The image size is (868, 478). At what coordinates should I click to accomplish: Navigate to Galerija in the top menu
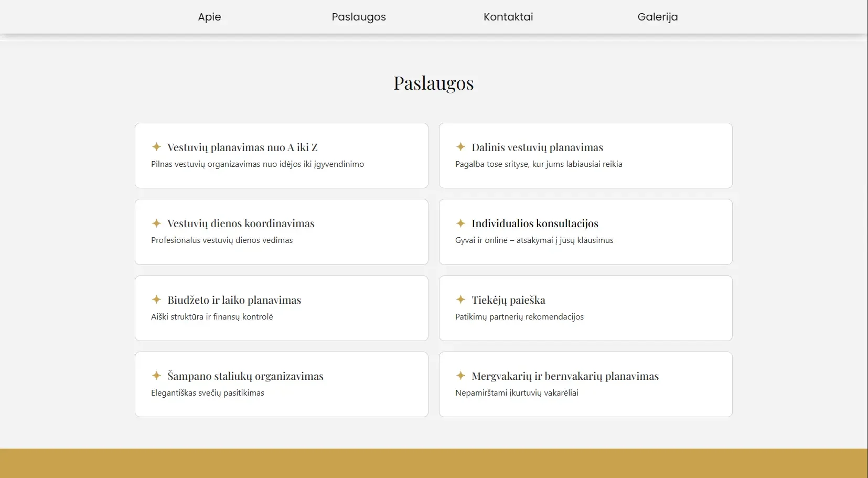click(658, 17)
